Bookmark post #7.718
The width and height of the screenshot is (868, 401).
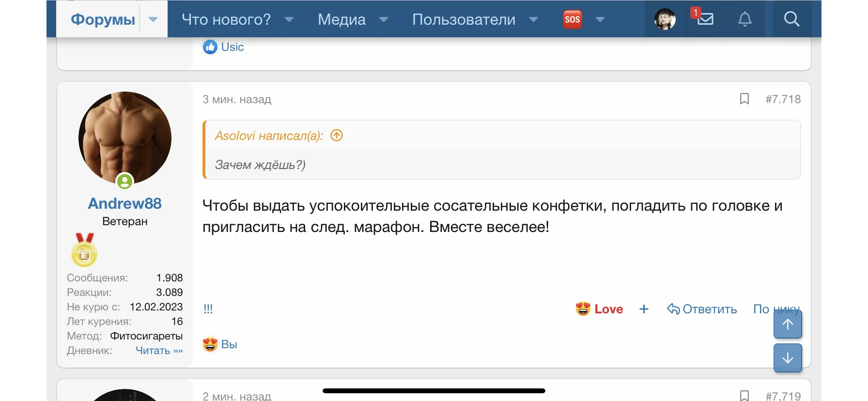[x=744, y=99]
